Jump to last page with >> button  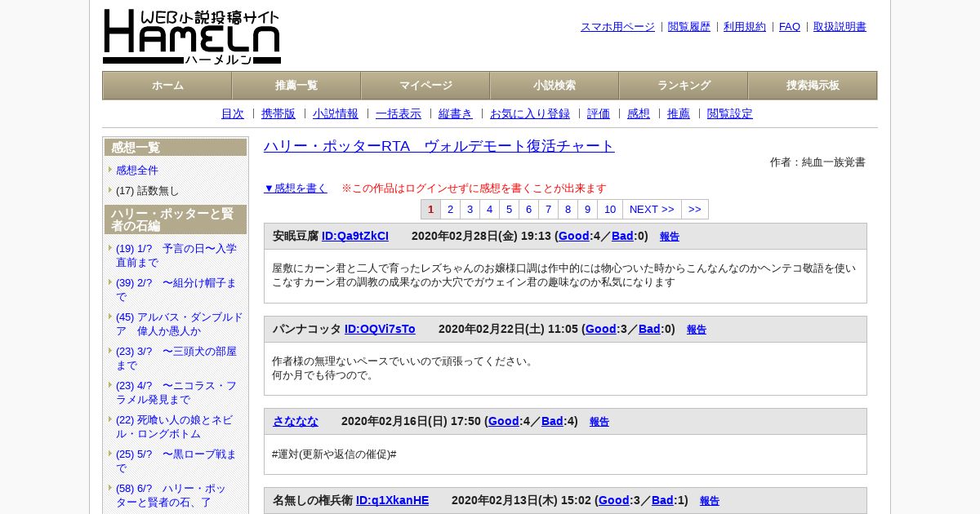(x=695, y=210)
